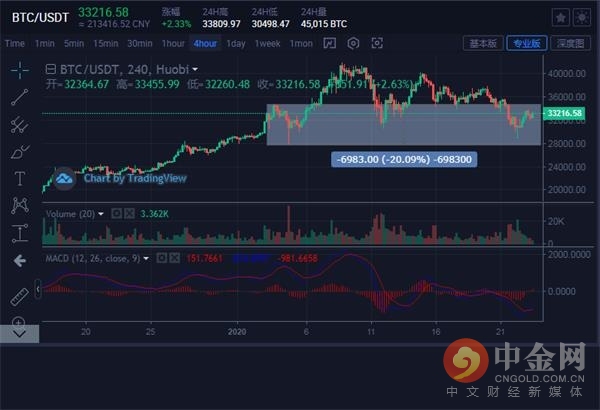600x410 pixels.
Task: Switch to 1hour interval
Action: coord(173,44)
